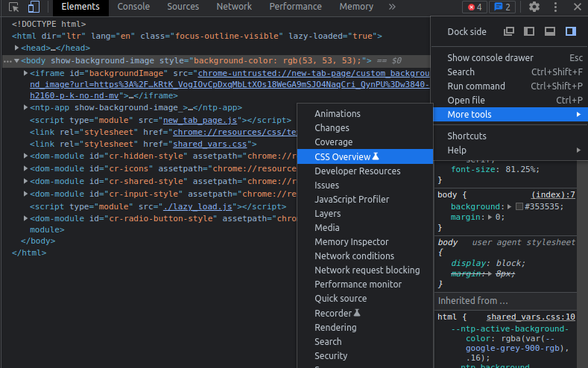Open the More tools submenu
Viewport: 588px width, 368px height.
point(510,114)
